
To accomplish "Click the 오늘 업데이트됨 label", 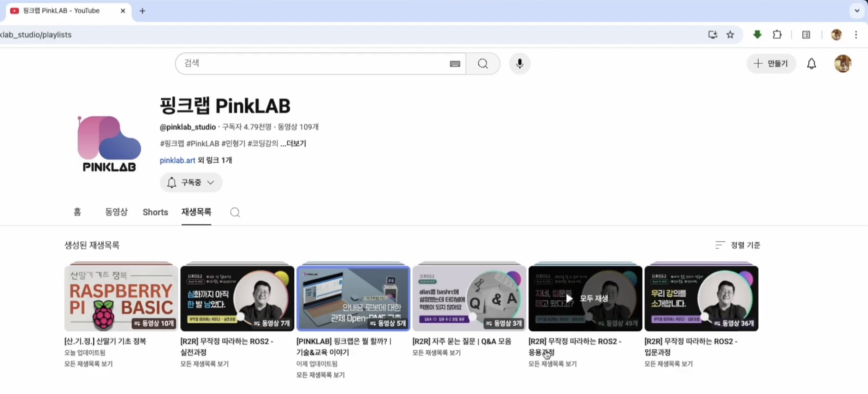I will pos(85,353).
